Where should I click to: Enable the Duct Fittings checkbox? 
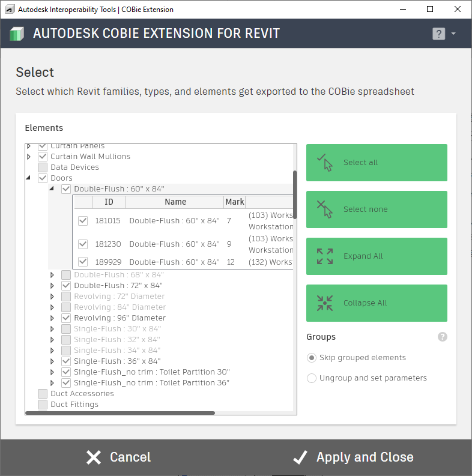coord(43,405)
